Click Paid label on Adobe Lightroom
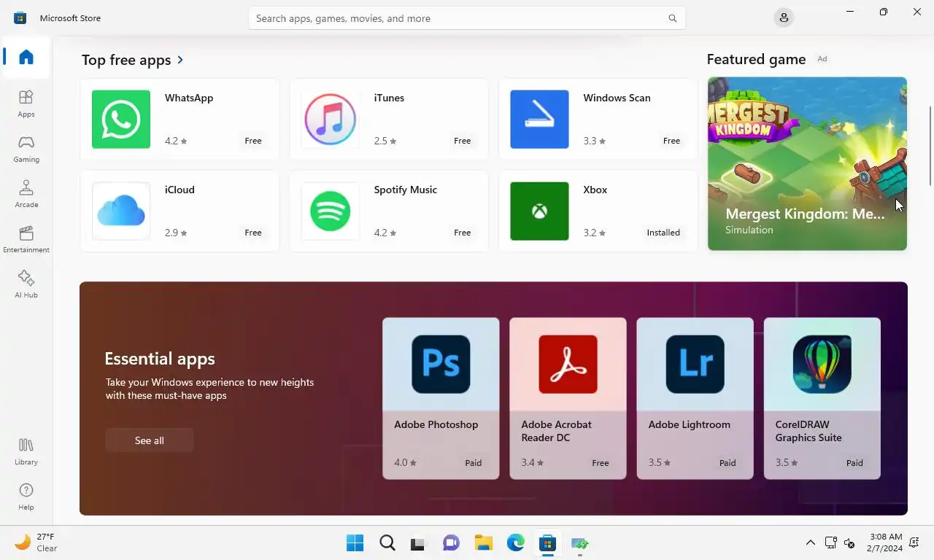 pos(727,463)
